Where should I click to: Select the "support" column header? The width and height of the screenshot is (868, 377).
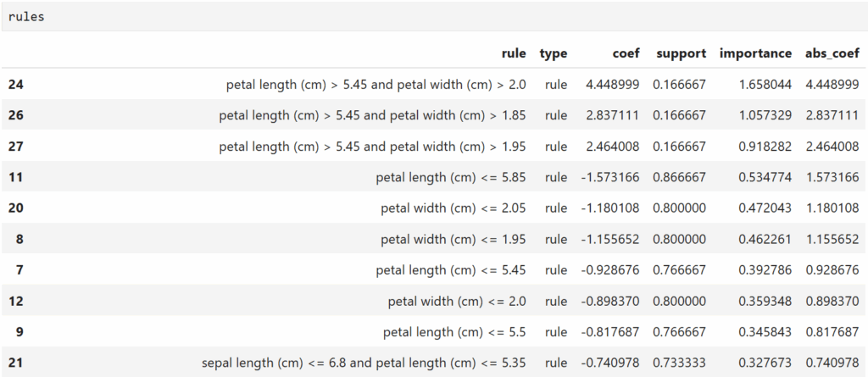pyautogui.click(x=680, y=53)
